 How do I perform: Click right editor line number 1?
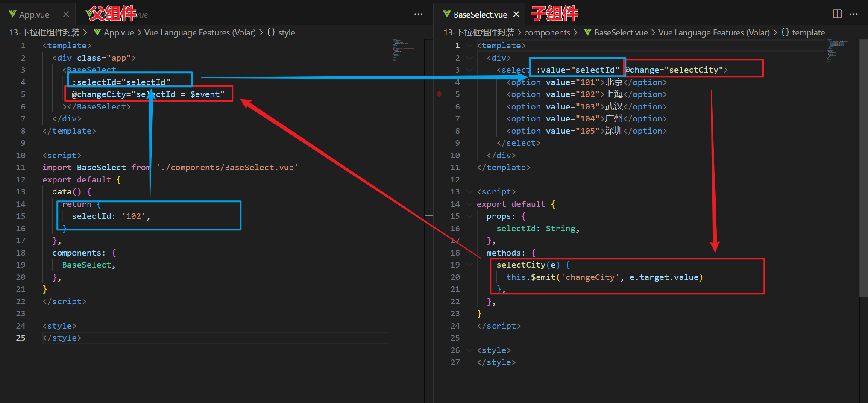457,45
